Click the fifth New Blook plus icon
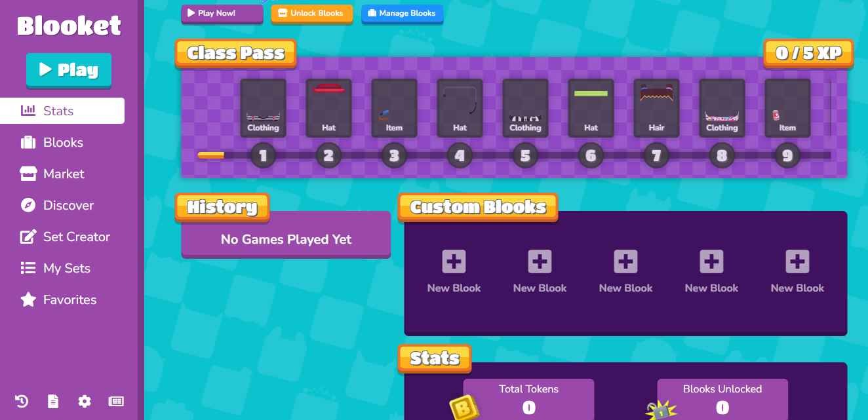Viewport: 868px width, 420px height. coord(797,261)
